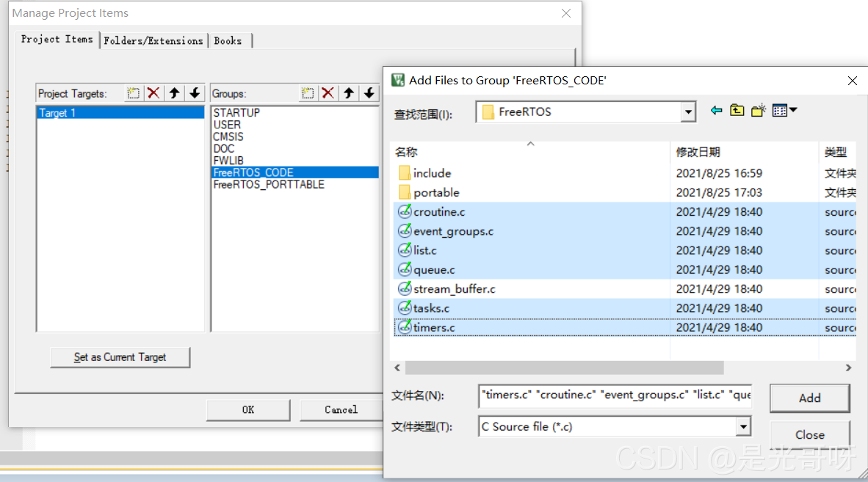Close the Add Files dialog with X
The image size is (868, 482).
[853, 81]
